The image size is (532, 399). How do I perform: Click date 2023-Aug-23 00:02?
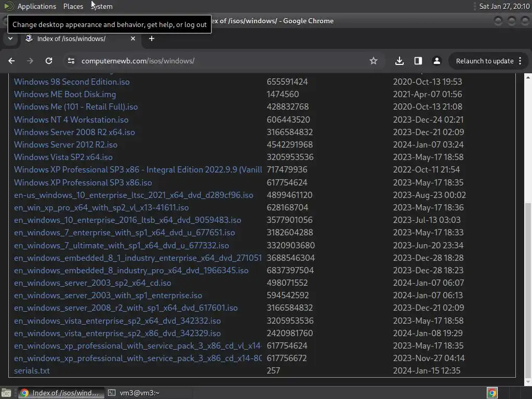tap(429, 195)
